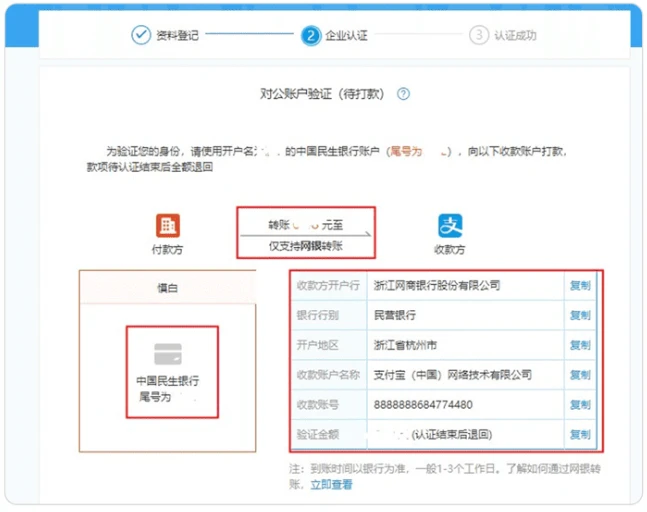Click the 仅支持网银转账 text
The height and width of the screenshot is (512, 647).
coord(306,246)
